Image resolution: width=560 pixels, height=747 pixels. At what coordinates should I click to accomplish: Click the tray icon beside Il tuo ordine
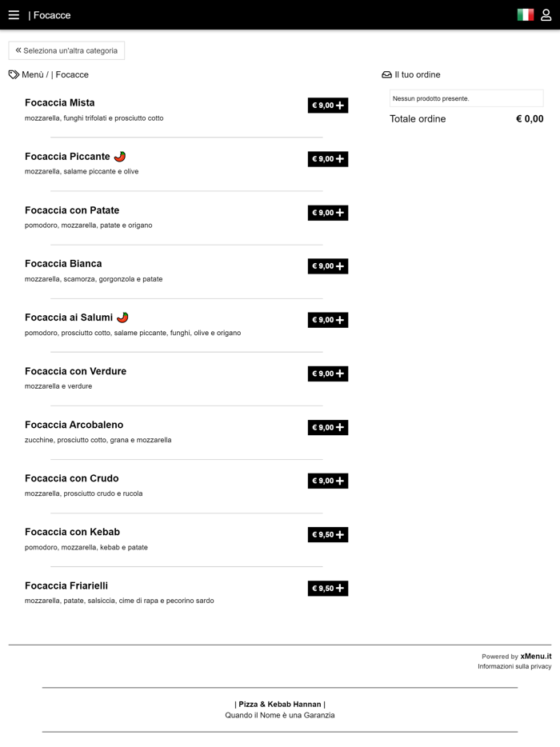386,74
